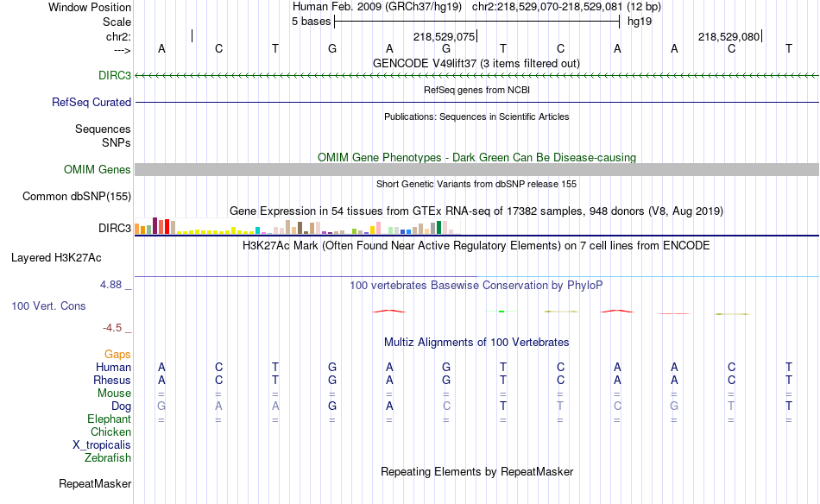
Task: Open the GTEx Gene Expression in 54 tissues title
Action: 476,211
